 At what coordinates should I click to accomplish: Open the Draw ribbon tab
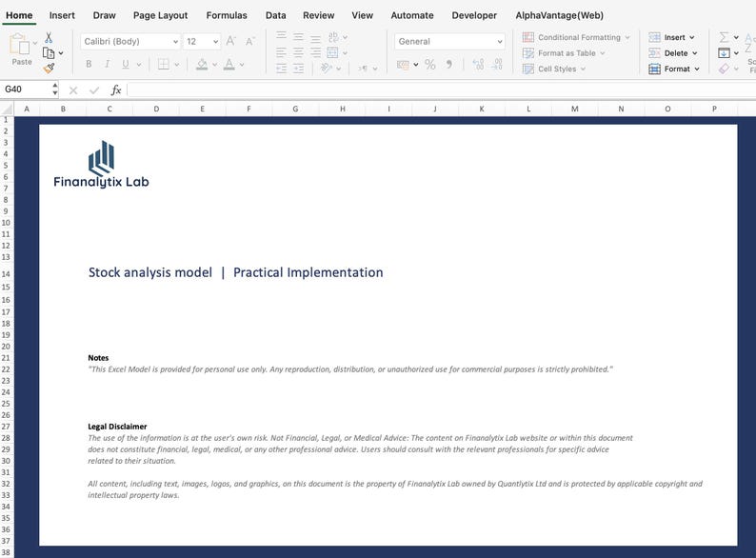104,15
